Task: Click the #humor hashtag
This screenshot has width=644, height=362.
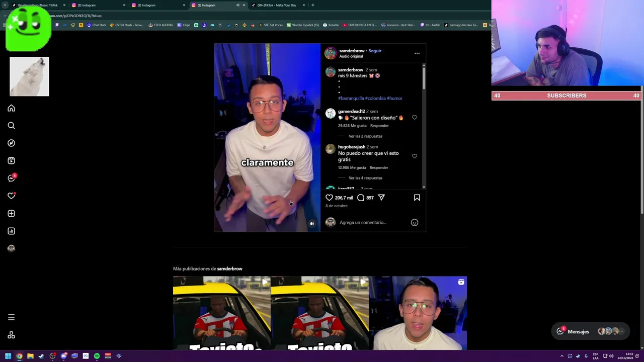Action: (x=394, y=98)
